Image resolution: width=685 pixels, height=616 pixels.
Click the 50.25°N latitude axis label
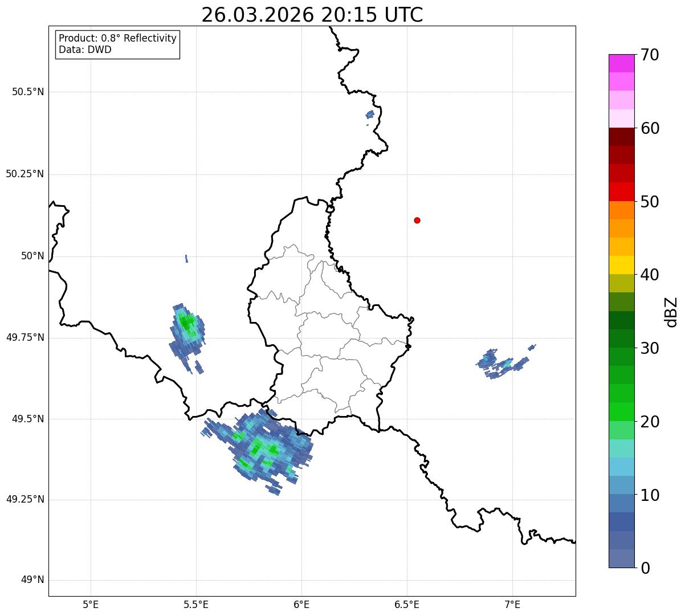coord(25,174)
